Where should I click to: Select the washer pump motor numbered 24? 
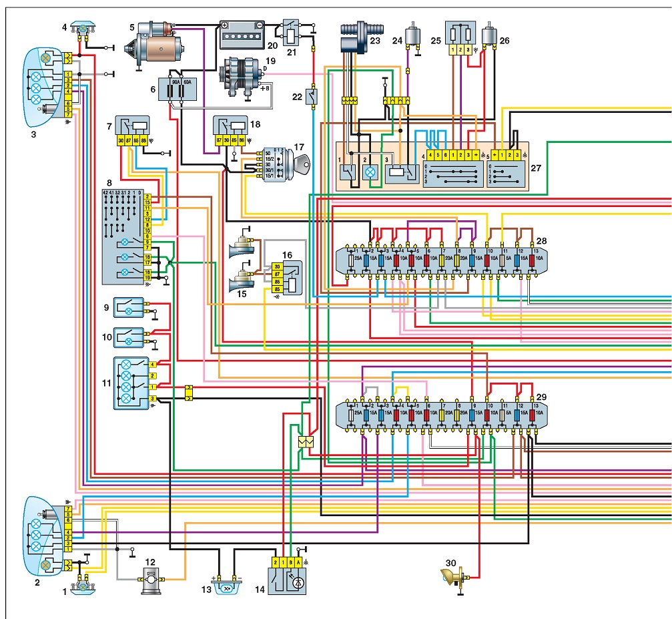point(413,37)
